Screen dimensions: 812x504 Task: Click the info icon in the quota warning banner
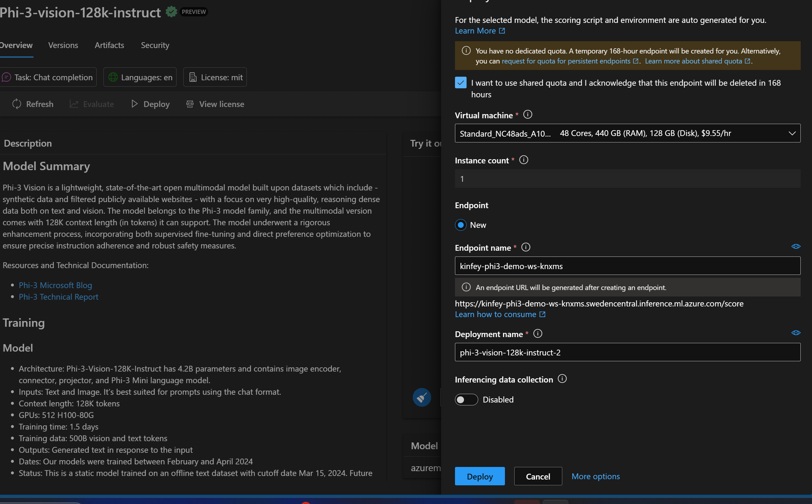(x=466, y=51)
